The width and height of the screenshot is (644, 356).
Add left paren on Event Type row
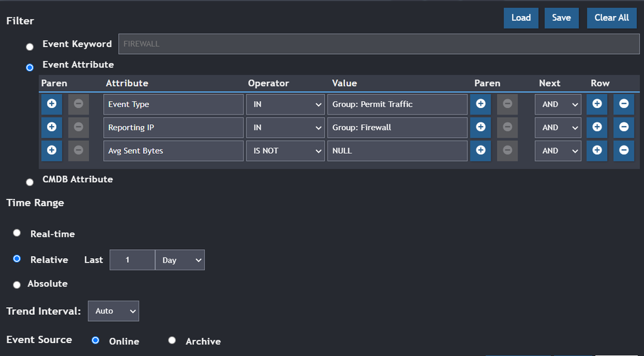52,104
